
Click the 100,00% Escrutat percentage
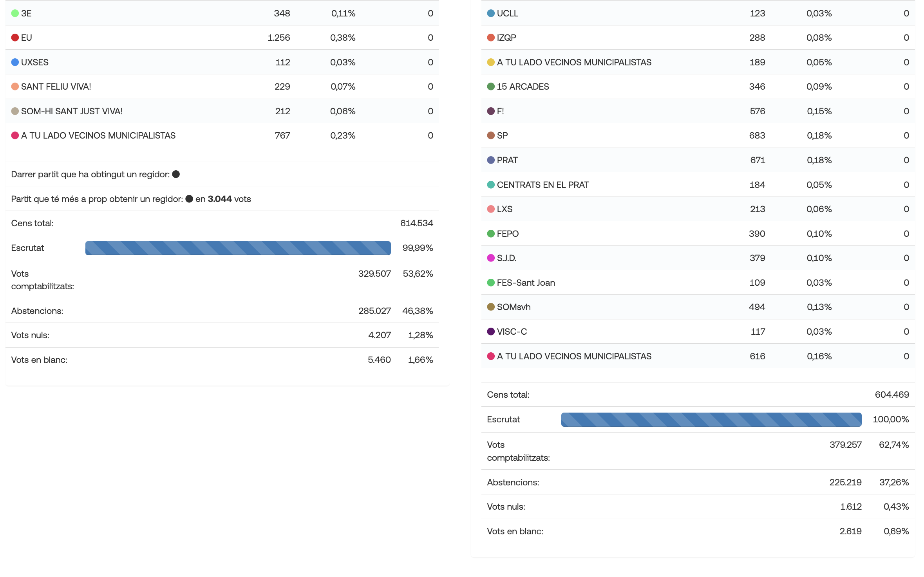891,419
